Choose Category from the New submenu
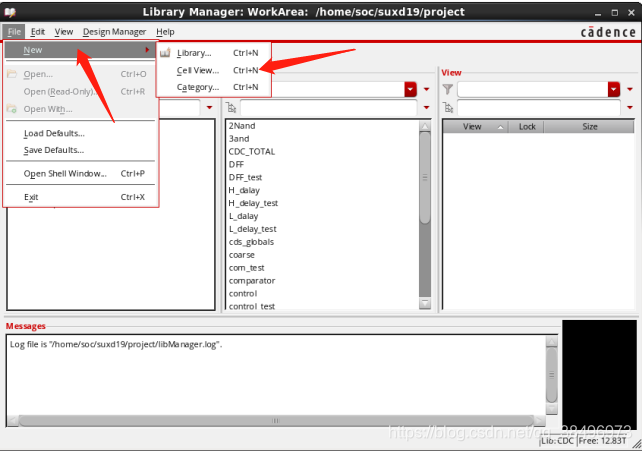The image size is (642, 451). pyautogui.click(x=198, y=87)
